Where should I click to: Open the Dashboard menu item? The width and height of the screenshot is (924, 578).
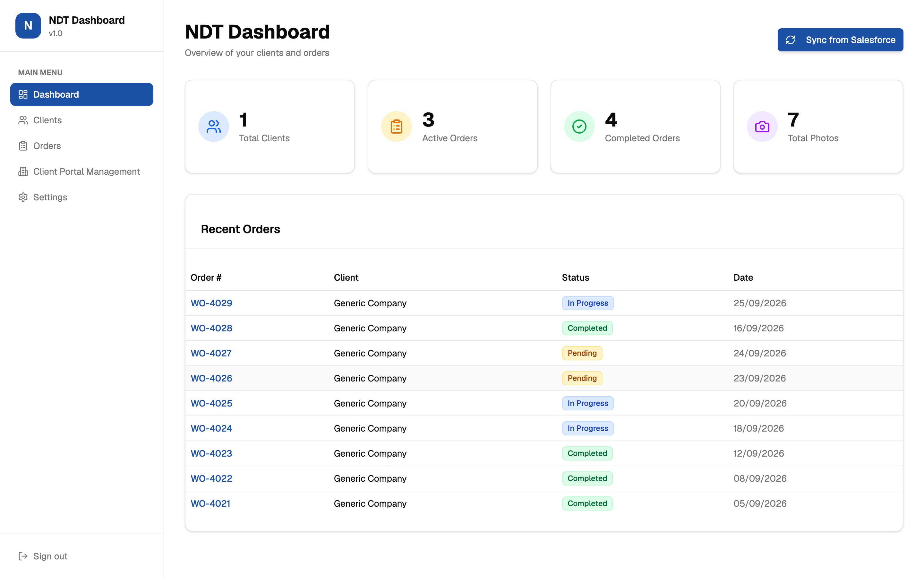pos(82,94)
